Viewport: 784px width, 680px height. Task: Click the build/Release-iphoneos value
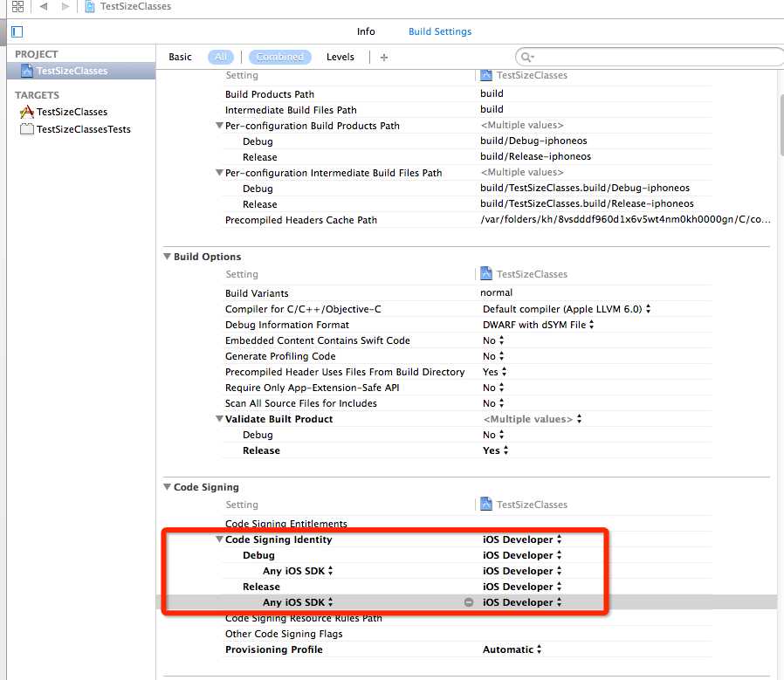point(535,156)
